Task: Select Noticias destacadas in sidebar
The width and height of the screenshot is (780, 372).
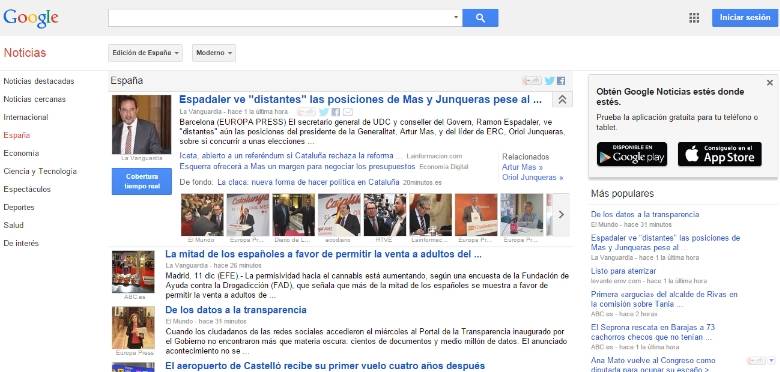Action: [x=39, y=81]
